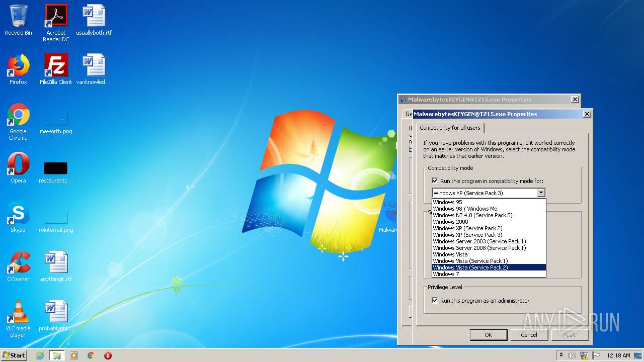Choose Windows 7 from the list
Screen dimensions: 644x362
(489, 274)
